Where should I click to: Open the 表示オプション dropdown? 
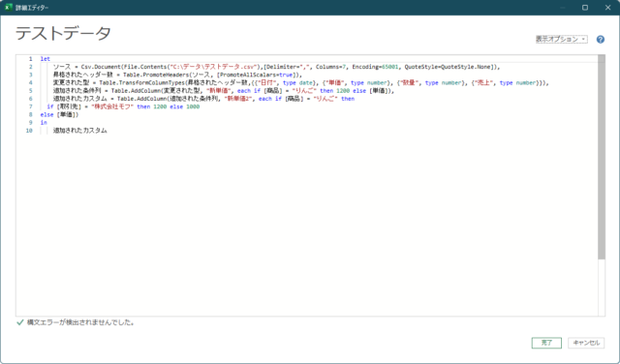(562, 39)
